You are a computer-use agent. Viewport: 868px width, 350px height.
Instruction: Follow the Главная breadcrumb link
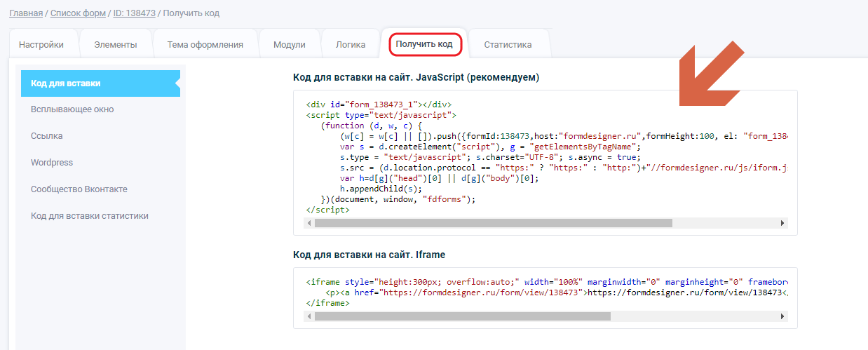[x=26, y=13]
